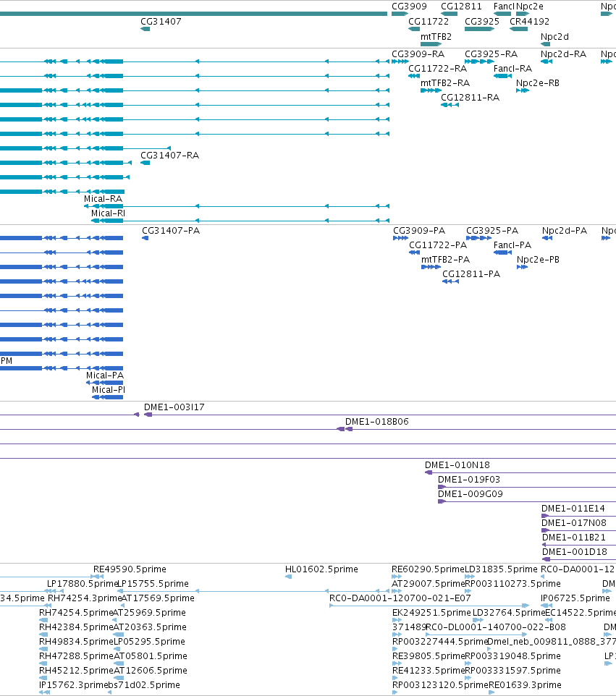
Task: Select the CG12811 gene label
Action: tap(461, 7)
